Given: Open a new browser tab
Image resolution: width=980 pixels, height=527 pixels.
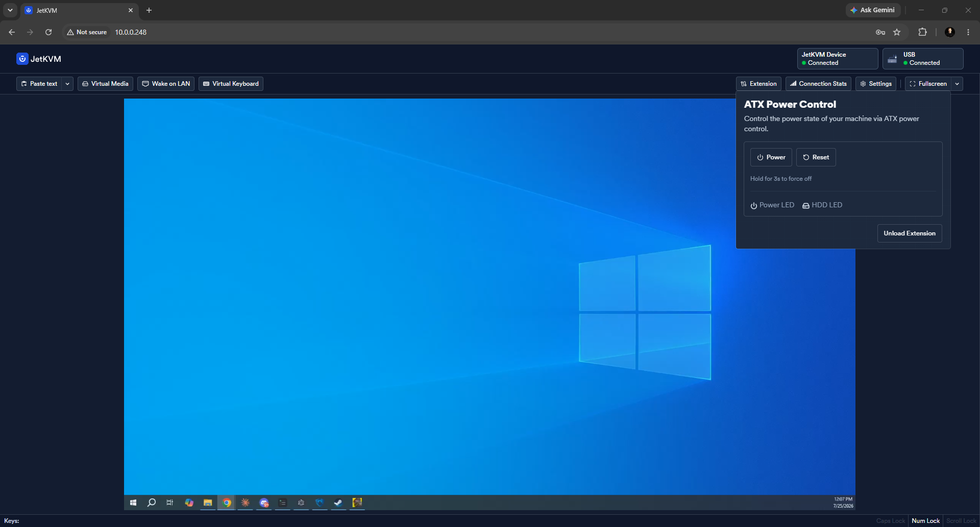Looking at the screenshot, I should 149,10.
